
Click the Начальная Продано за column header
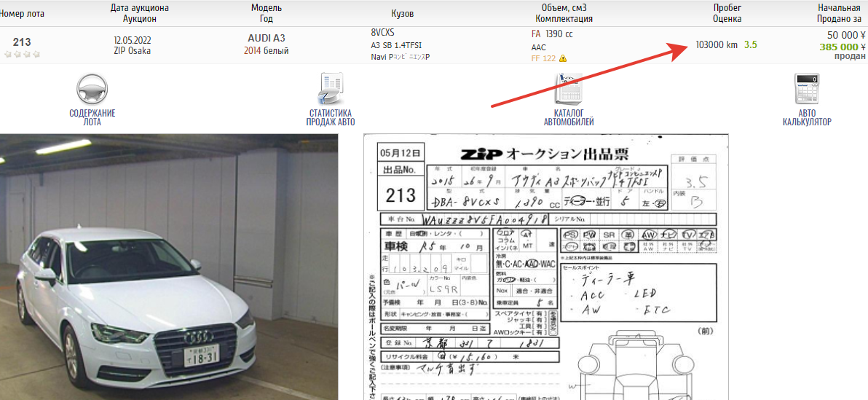coord(839,13)
